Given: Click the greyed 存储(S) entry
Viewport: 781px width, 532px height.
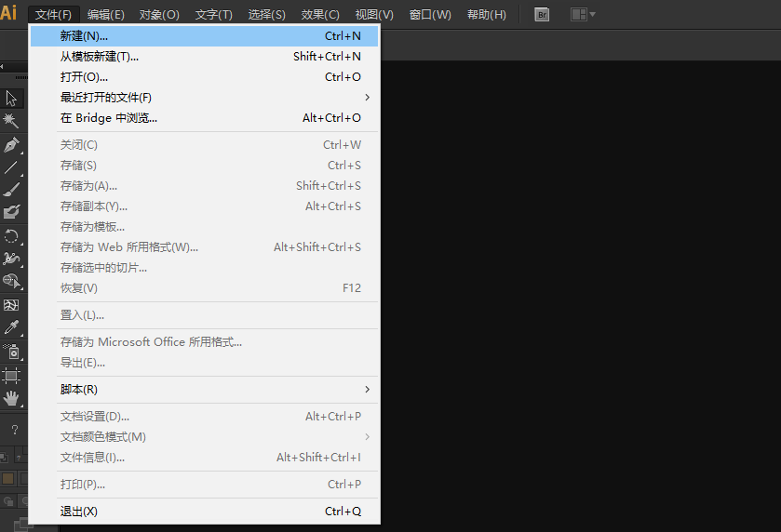Looking at the screenshot, I should click(204, 166).
